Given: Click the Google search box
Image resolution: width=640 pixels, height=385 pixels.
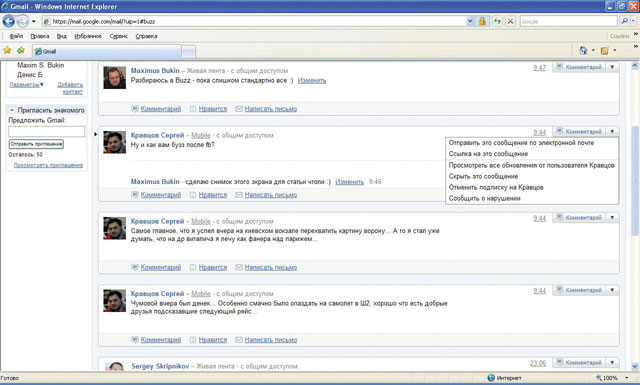Looking at the screenshot, I should (568, 21).
